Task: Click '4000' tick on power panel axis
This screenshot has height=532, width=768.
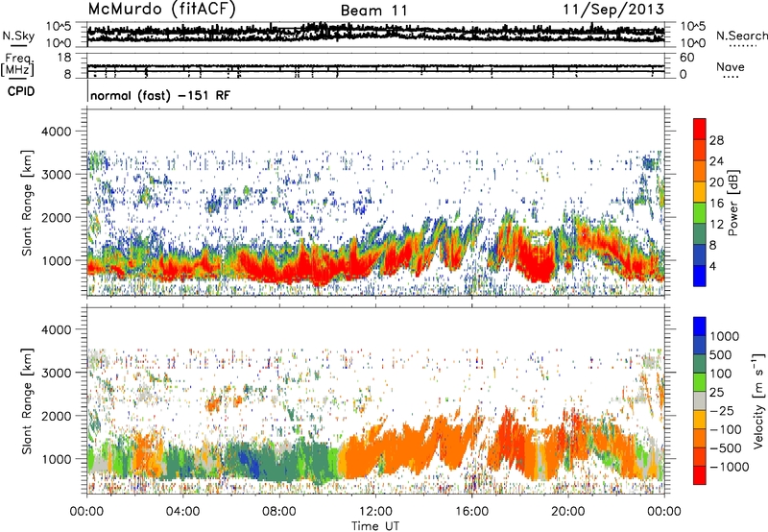Action: tap(57, 132)
